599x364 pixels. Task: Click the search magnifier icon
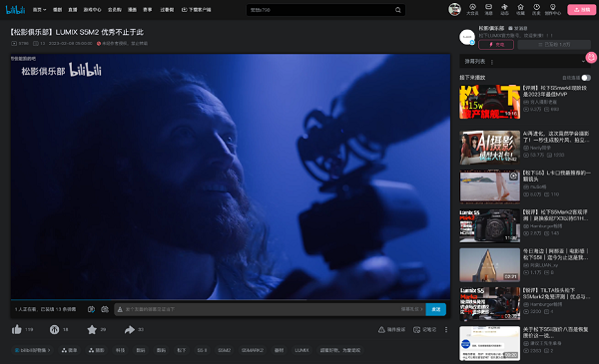point(397,10)
